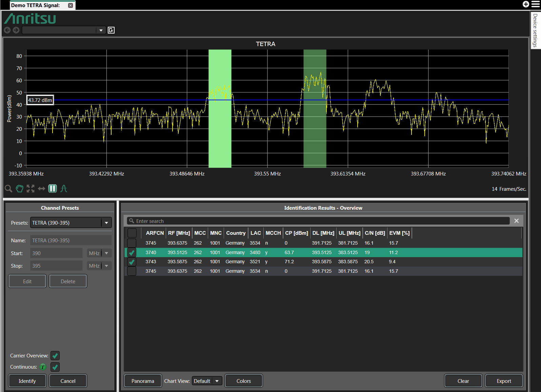Activate the hand pan tool
The width and height of the screenshot is (541, 392).
pyautogui.click(x=20, y=189)
